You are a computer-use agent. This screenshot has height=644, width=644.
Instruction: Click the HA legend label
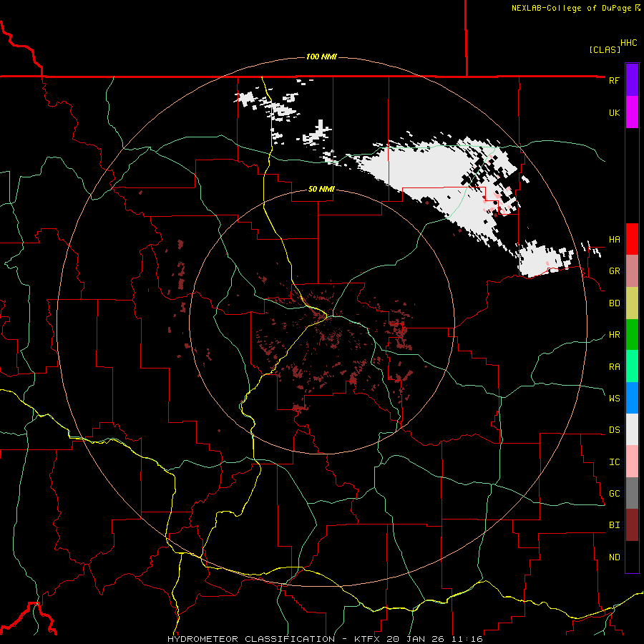click(x=614, y=240)
